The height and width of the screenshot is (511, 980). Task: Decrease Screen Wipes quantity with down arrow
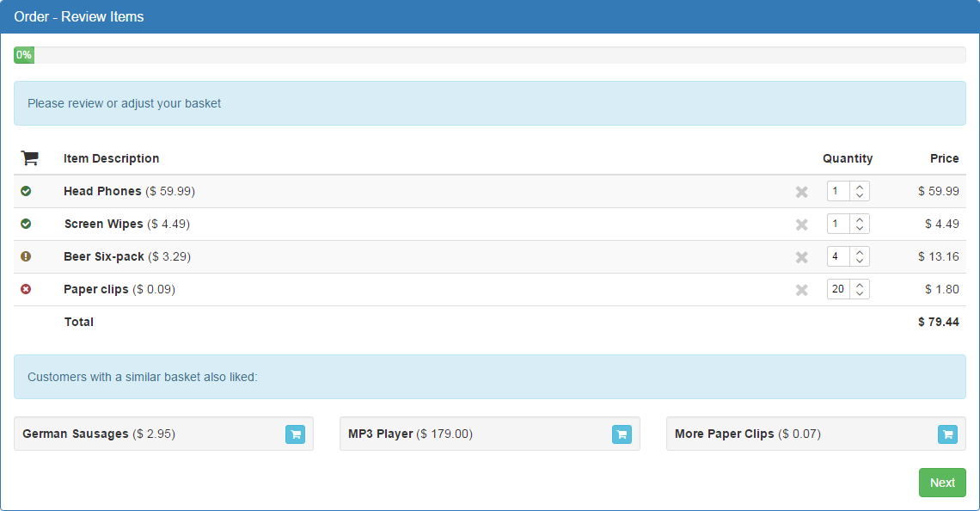860,228
